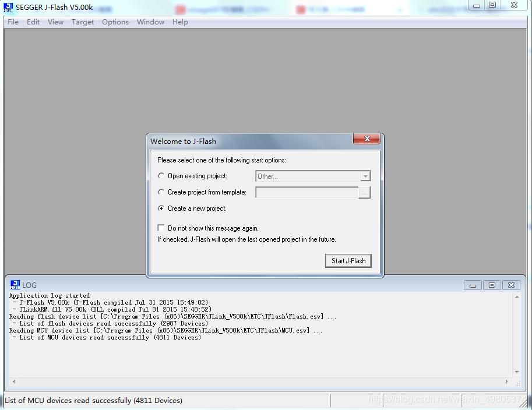Screen dimensions: 532x410
Task: Click 'List of flash devices read successfully' line
Action: click(x=110, y=324)
